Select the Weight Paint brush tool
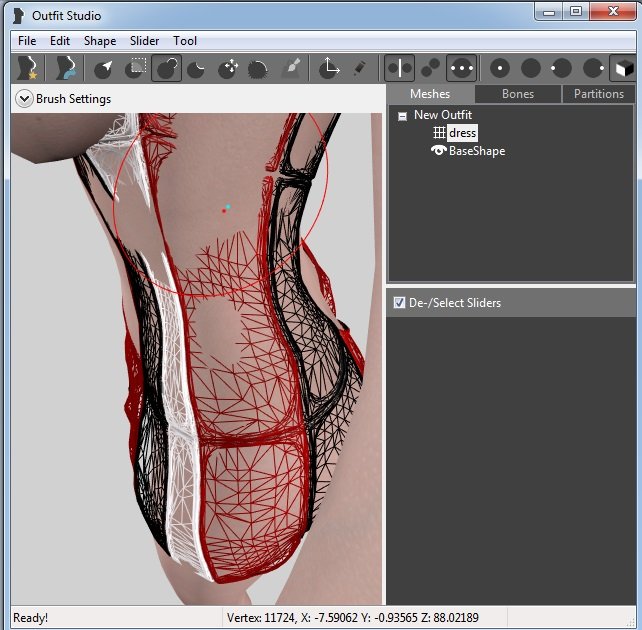The height and width of the screenshot is (630, 642). (291, 68)
